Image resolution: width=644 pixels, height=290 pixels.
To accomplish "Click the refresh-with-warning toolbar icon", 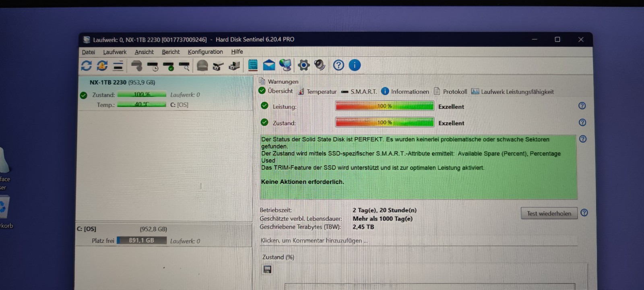I will coord(102,65).
